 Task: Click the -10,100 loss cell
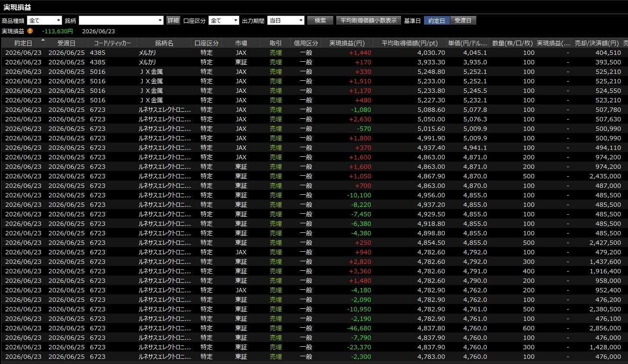tap(359, 195)
